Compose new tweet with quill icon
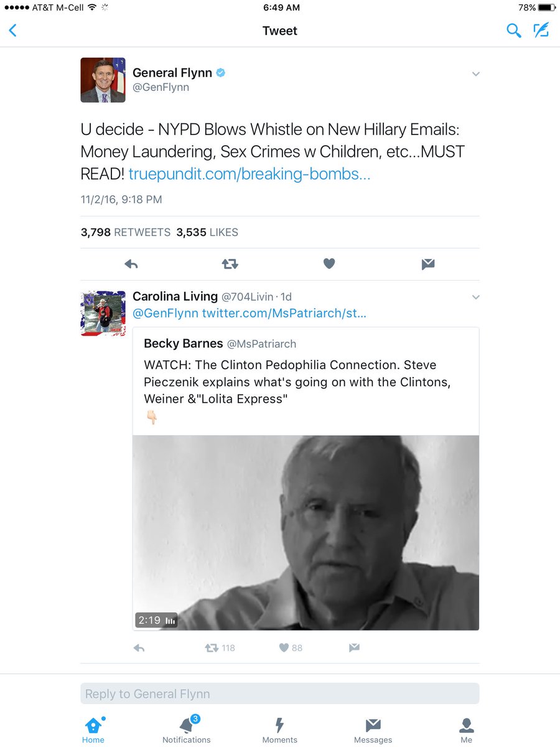 click(541, 31)
